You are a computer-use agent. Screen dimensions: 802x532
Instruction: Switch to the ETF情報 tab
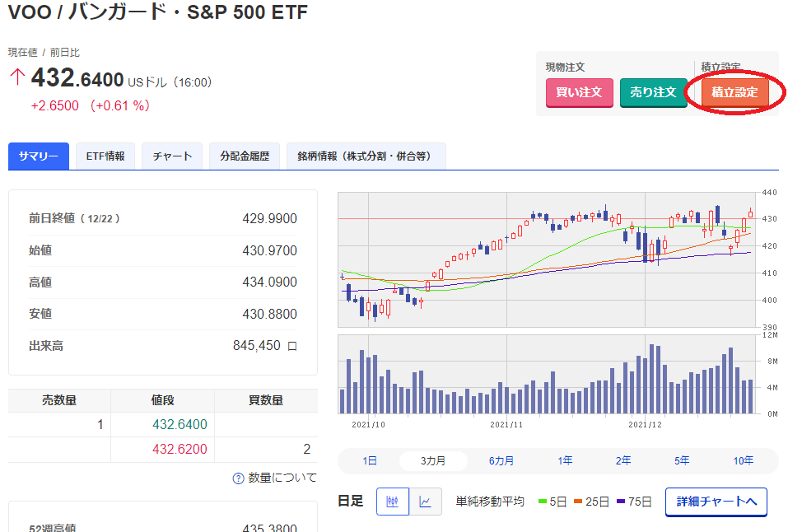[x=105, y=156]
